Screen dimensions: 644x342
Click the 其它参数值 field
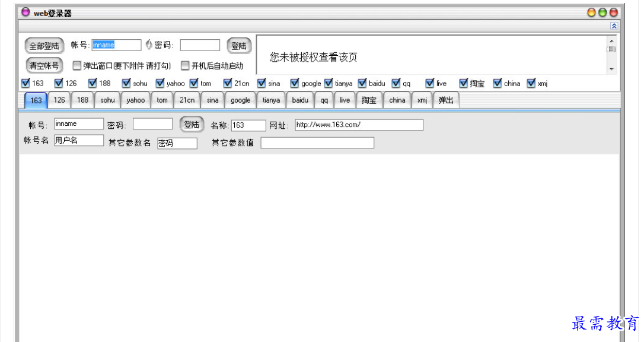(x=317, y=143)
